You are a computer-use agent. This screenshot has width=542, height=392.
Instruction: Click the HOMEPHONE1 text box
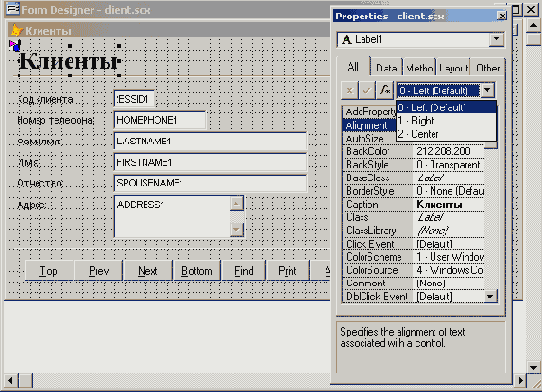pos(160,120)
